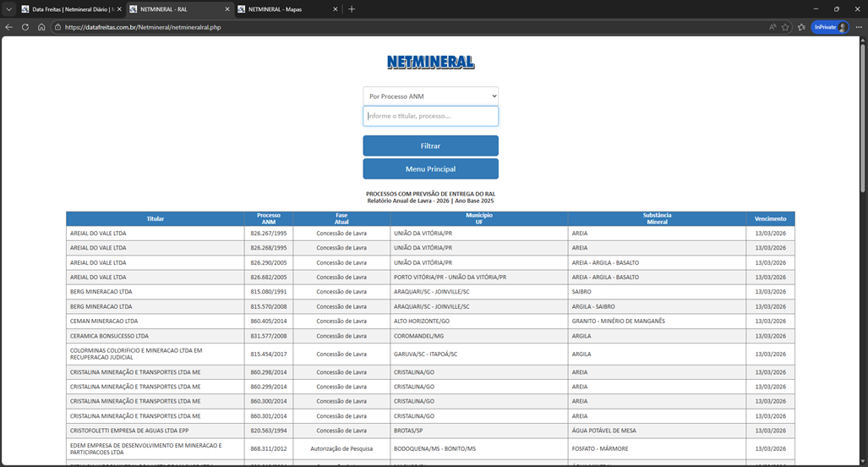Image resolution: width=868 pixels, height=467 pixels.
Task: Add page to favorites star icon
Action: pos(785,27)
